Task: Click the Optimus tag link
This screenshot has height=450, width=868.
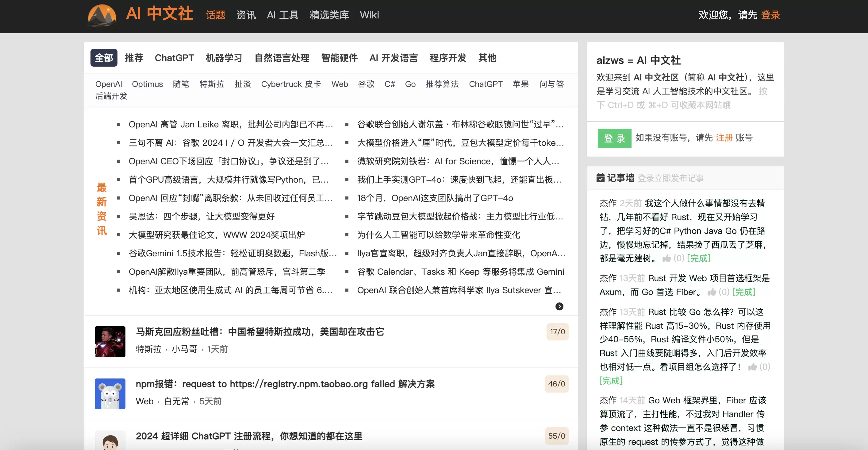Action: pos(147,84)
